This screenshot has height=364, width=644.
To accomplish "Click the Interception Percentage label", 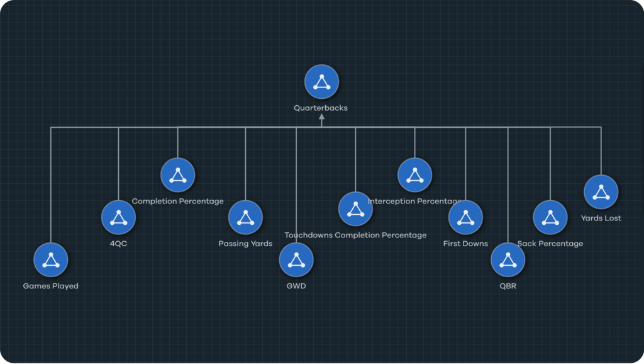I will [x=414, y=202].
